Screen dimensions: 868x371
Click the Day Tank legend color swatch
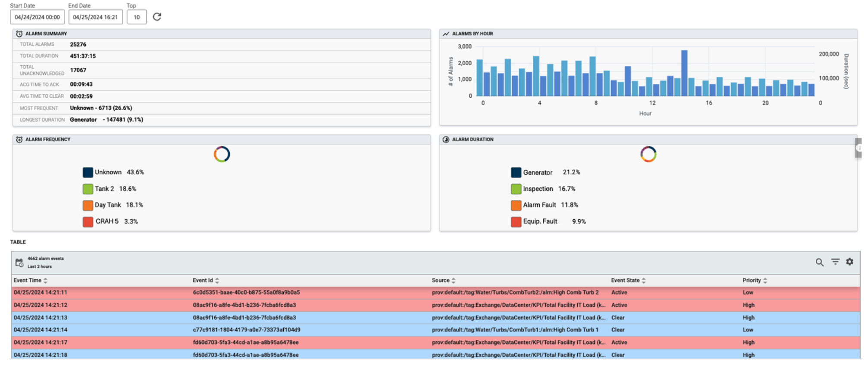88,205
